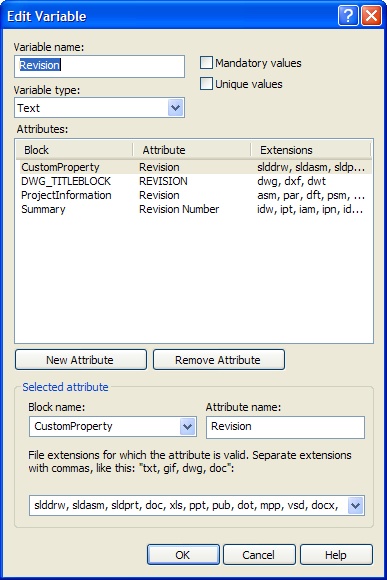Click the Cancel button
The image size is (387, 580).
tap(259, 555)
